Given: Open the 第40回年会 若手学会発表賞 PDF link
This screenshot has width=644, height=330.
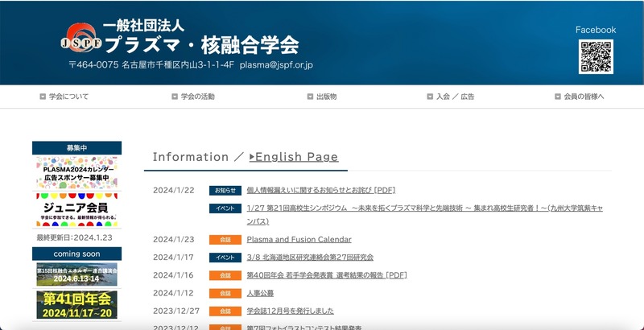Looking at the screenshot, I should [x=326, y=275].
